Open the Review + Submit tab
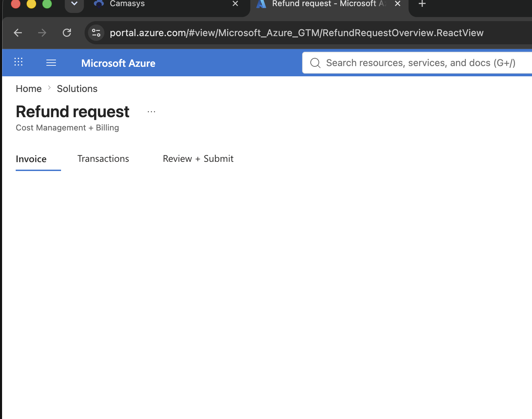 pyautogui.click(x=198, y=159)
